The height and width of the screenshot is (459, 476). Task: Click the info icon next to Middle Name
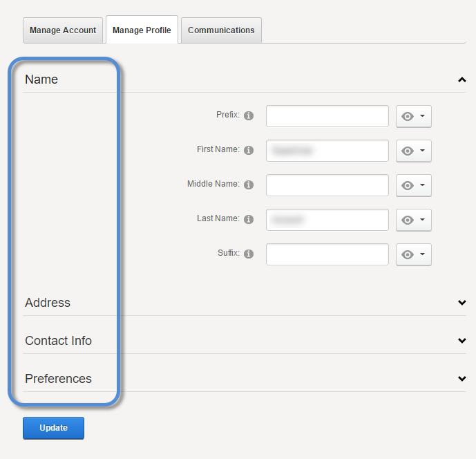[x=249, y=185]
